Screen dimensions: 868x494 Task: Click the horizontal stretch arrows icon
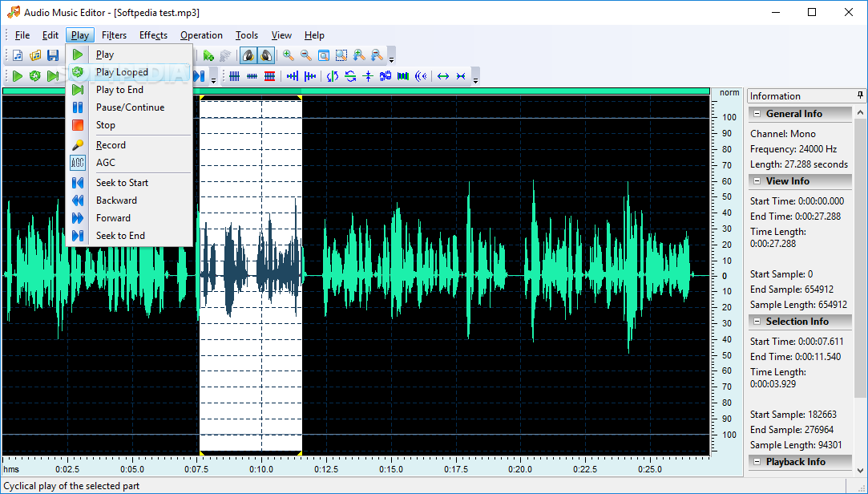point(443,76)
